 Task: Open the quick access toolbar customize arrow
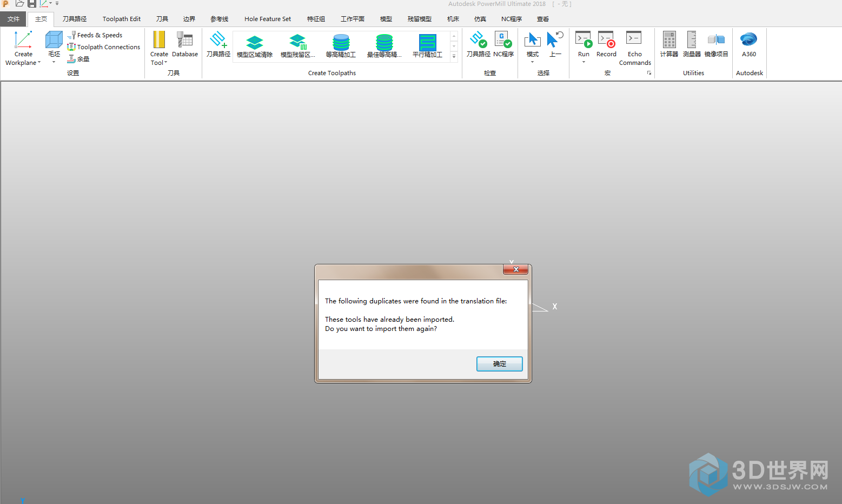[57, 4]
